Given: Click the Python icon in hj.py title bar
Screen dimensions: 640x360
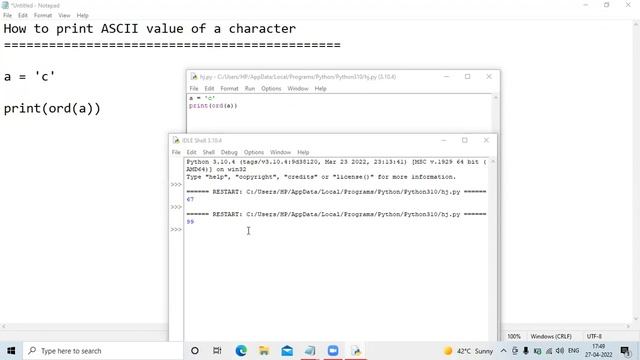Looking at the screenshot, I should (x=194, y=77).
